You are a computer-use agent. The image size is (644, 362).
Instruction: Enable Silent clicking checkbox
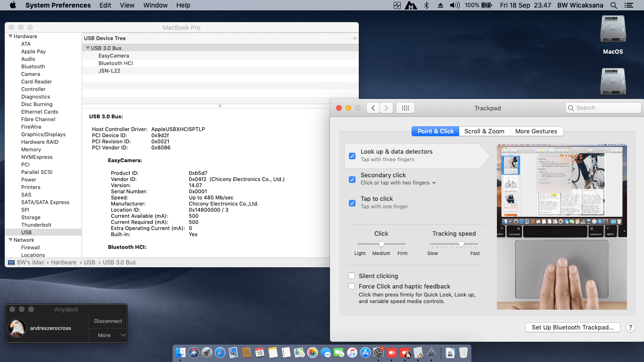tap(352, 276)
